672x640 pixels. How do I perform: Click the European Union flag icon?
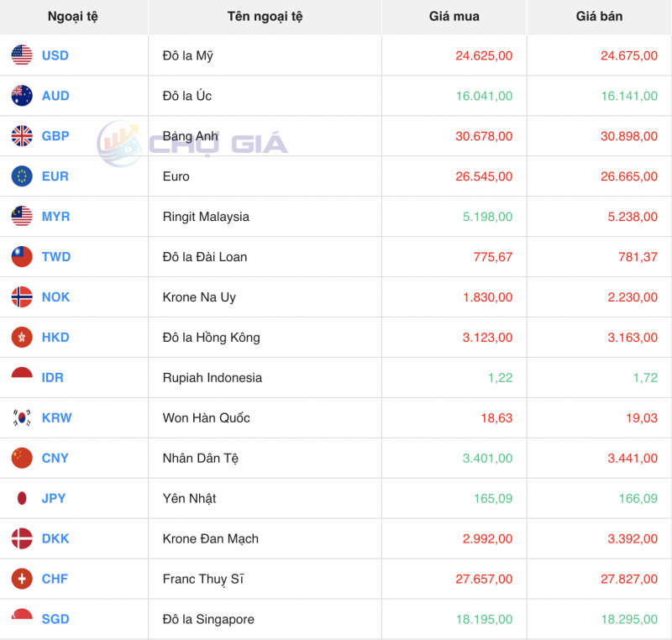click(22, 176)
